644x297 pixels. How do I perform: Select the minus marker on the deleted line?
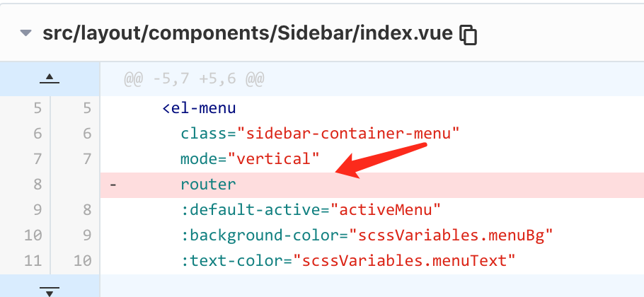pos(113,185)
